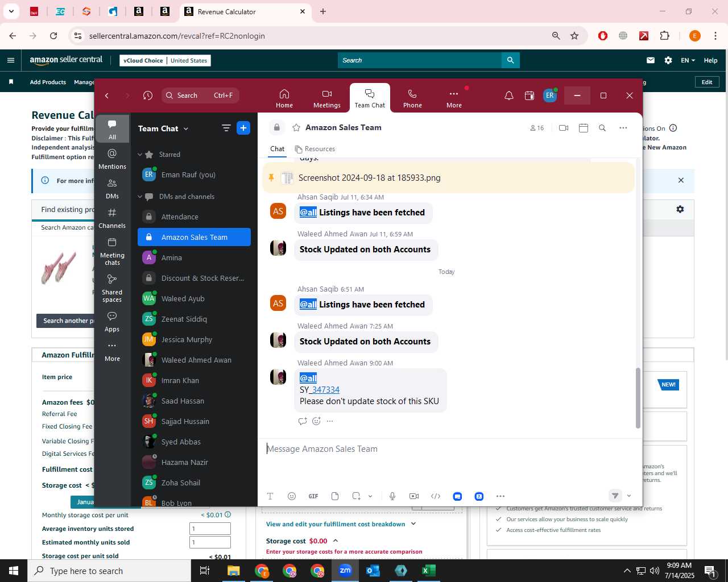
Task: Open the GIF picker
Action: [x=313, y=496]
